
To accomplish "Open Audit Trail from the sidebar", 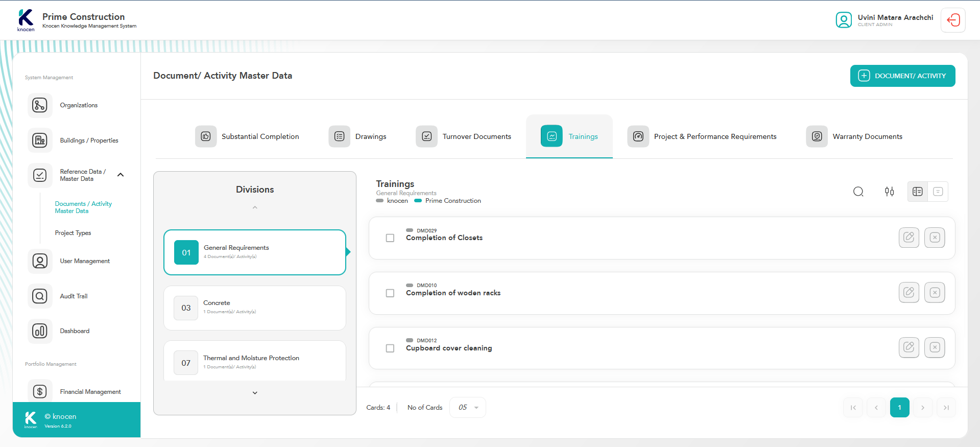I will 74,296.
